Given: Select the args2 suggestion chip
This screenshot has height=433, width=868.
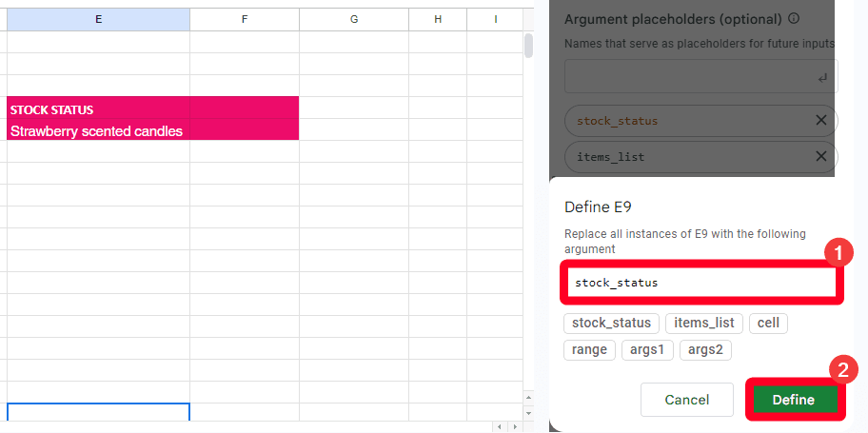Looking at the screenshot, I should 706,349.
